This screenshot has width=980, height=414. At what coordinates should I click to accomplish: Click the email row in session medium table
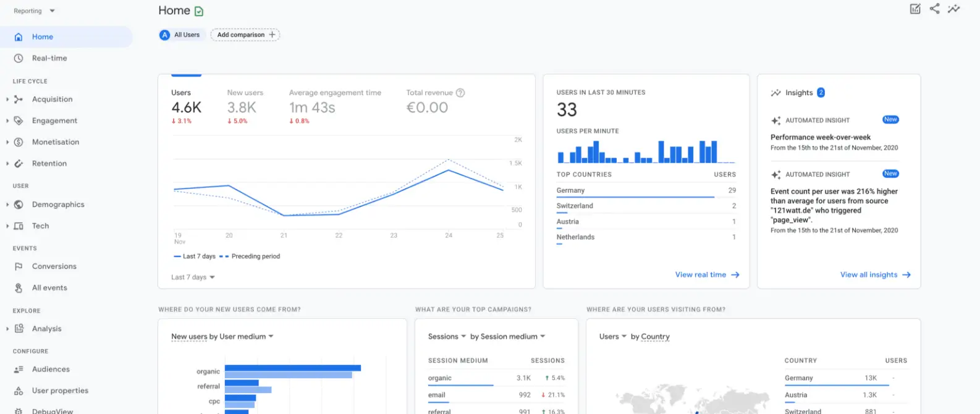tap(496, 395)
